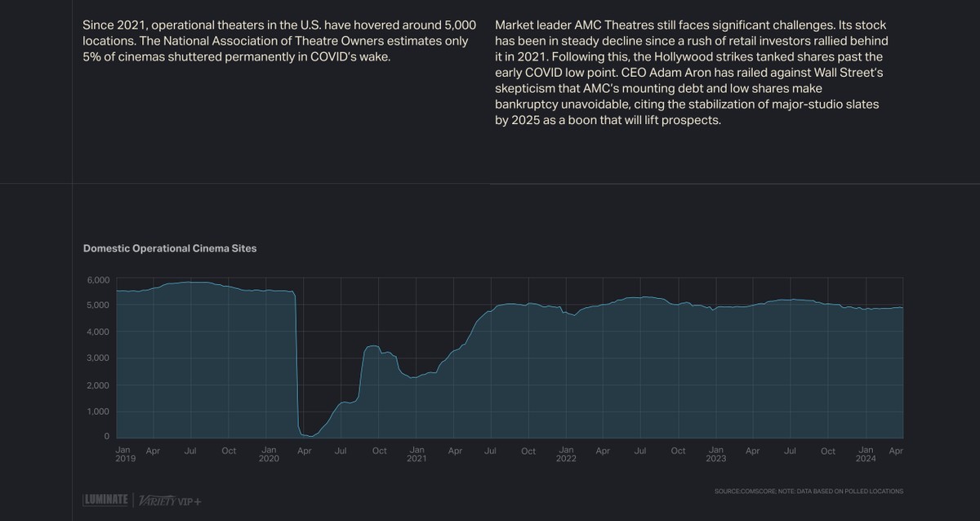Click the 5,000 y-axis label
The image size is (980, 521).
pyautogui.click(x=98, y=305)
